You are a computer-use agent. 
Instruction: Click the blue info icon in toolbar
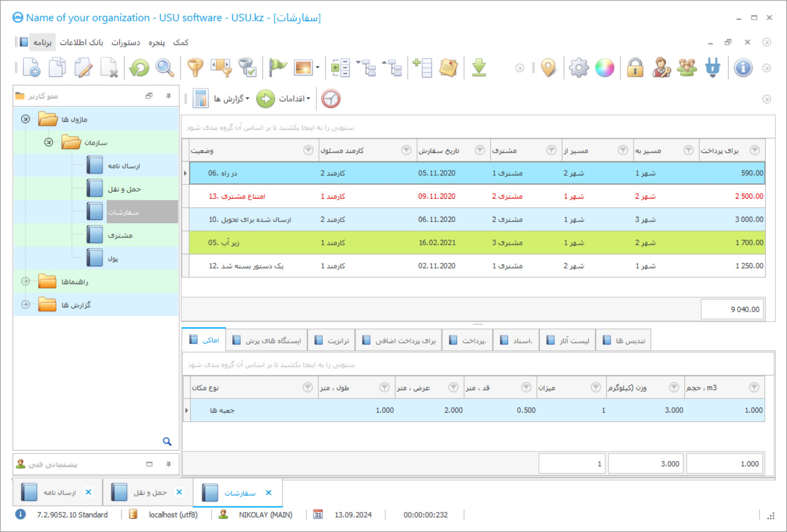[743, 68]
